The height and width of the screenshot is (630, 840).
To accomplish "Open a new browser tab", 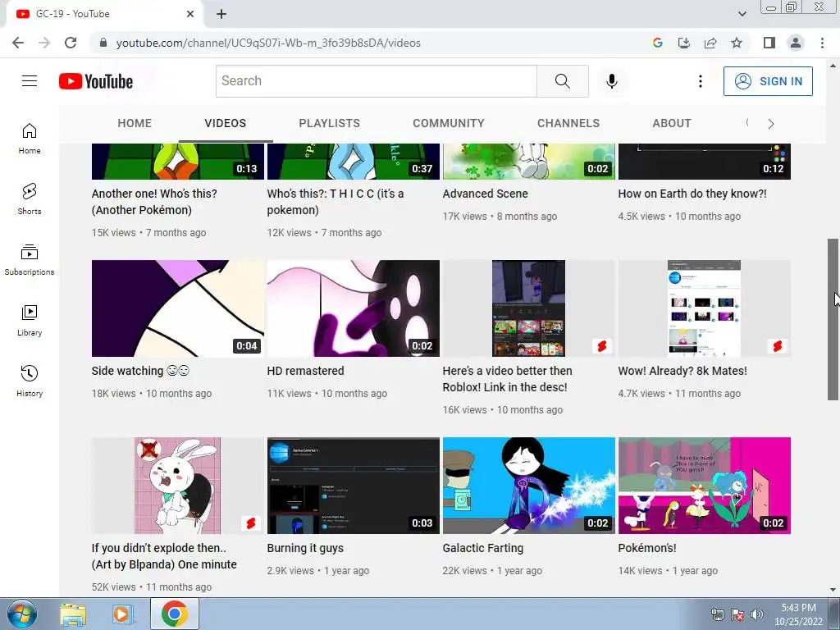I will click(221, 14).
